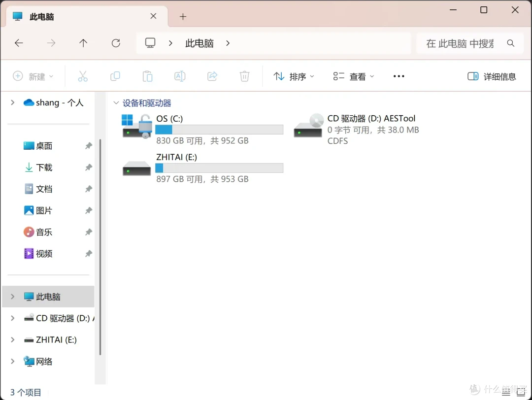Click the ZHITAI (E:) capacity bar
The width and height of the screenshot is (532, 400).
219,168
